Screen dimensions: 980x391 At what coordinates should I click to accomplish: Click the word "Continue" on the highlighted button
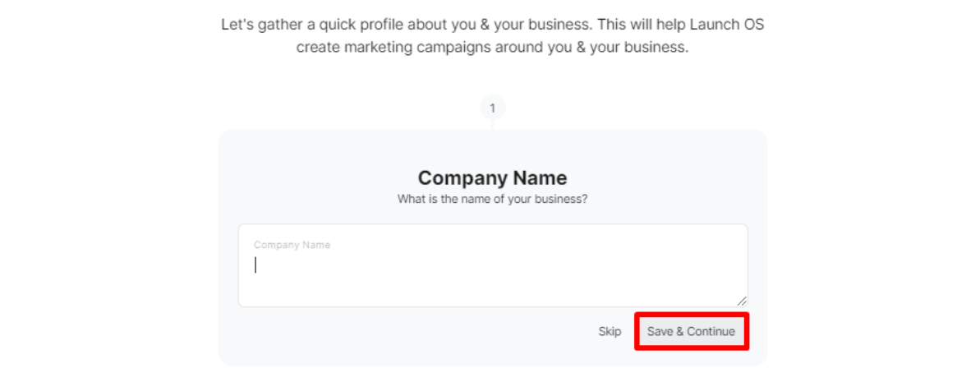pyautogui.click(x=711, y=332)
